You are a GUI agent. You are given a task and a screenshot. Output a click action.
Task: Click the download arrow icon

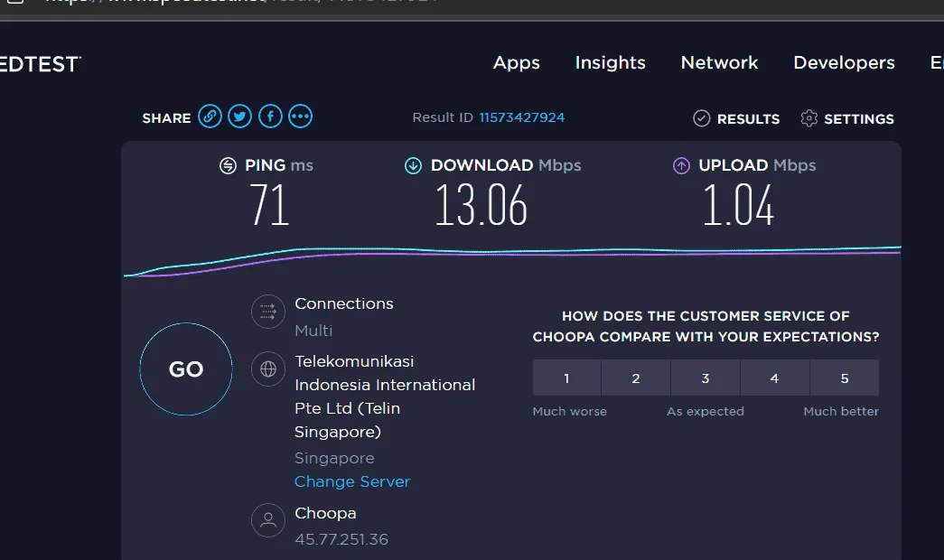[413, 165]
